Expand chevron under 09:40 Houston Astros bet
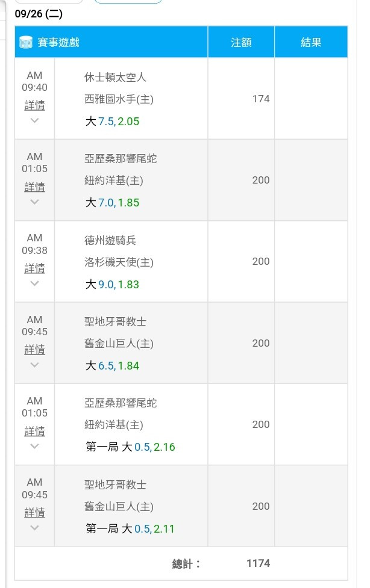Image resolution: width=370 pixels, height=588 pixels. pyautogui.click(x=34, y=120)
